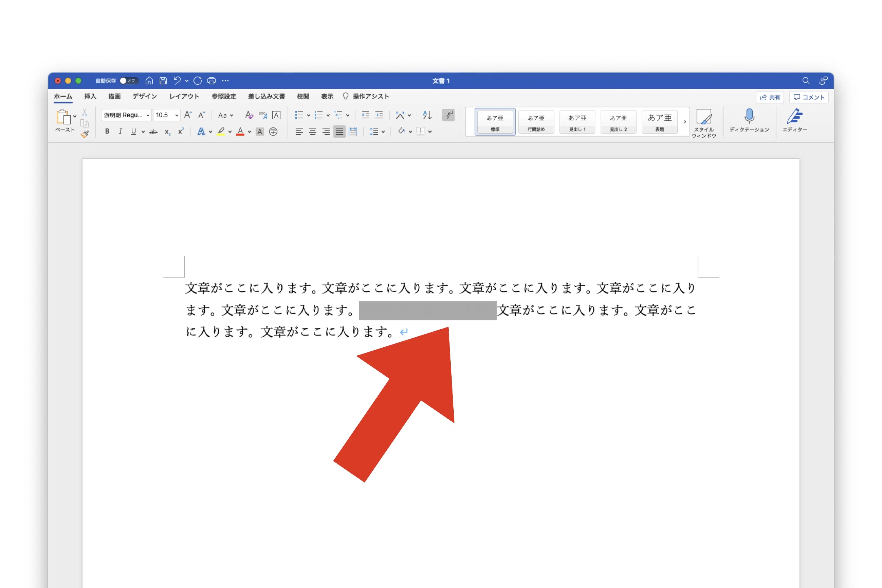Switch to the 参照設定 tab
Image resolution: width=882 pixels, height=588 pixels.
[x=224, y=96]
